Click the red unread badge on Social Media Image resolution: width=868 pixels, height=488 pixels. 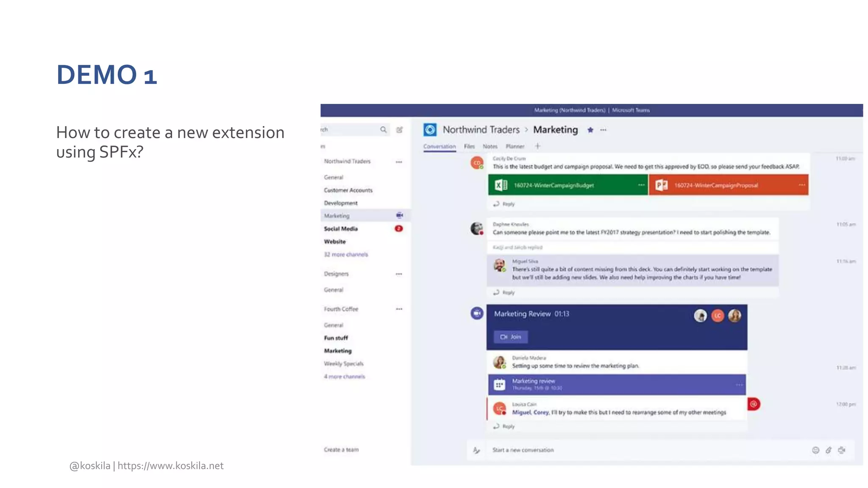point(399,229)
